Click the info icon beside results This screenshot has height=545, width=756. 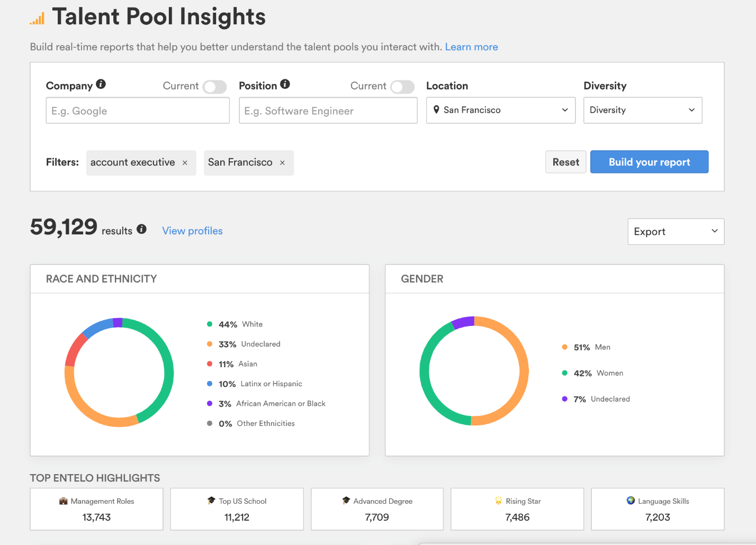click(141, 229)
